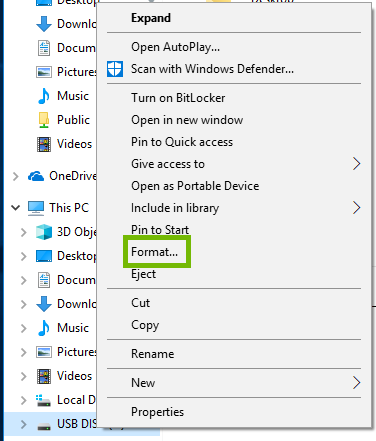The height and width of the screenshot is (441, 376).
Task: Select USB DISK in the navigation tree
Action: [x=77, y=424]
